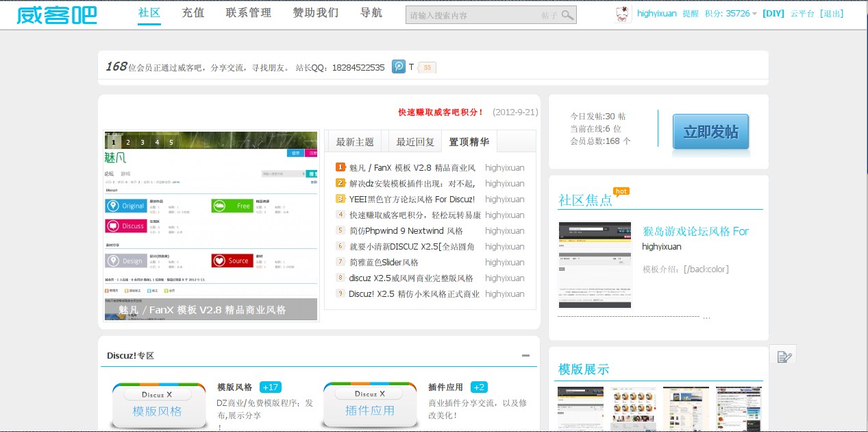Select slide 2 in the slideshow

click(127, 143)
